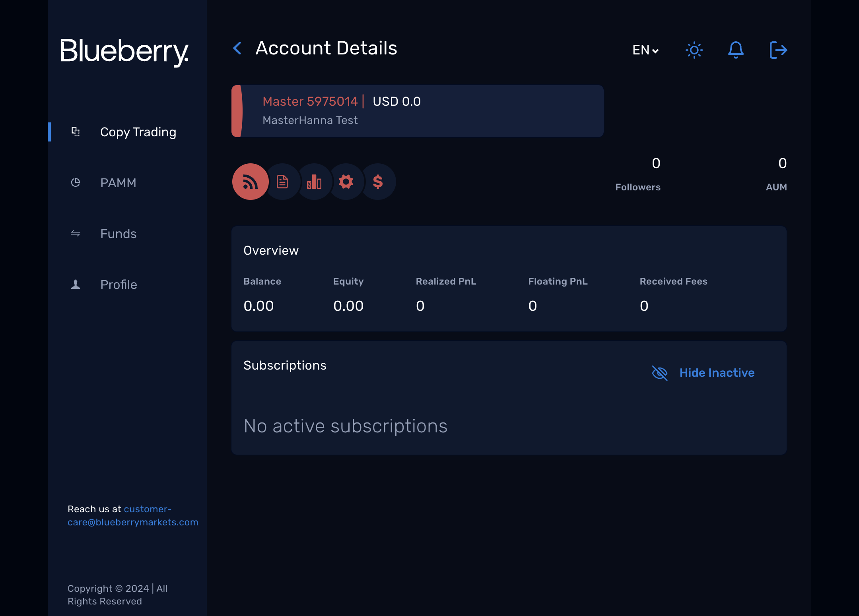Open the gear settings icon
The height and width of the screenshot is (616, 859).
(346, 182)
